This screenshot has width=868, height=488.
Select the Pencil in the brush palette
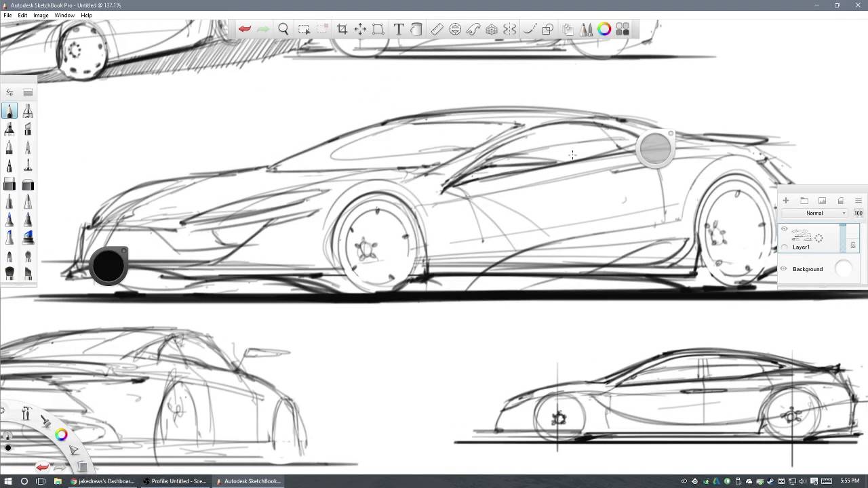click(9, 110)
